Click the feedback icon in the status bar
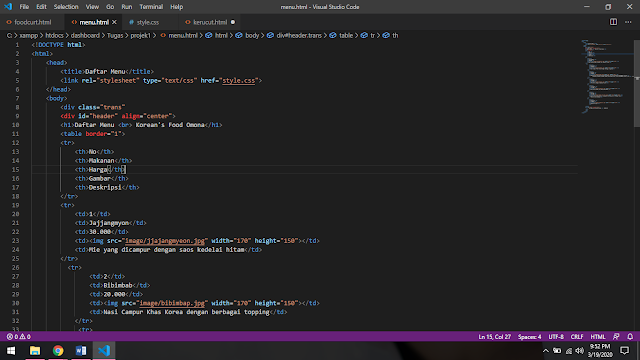The height and width of the screenshot is (360, 640). click(x=616, y=337)
